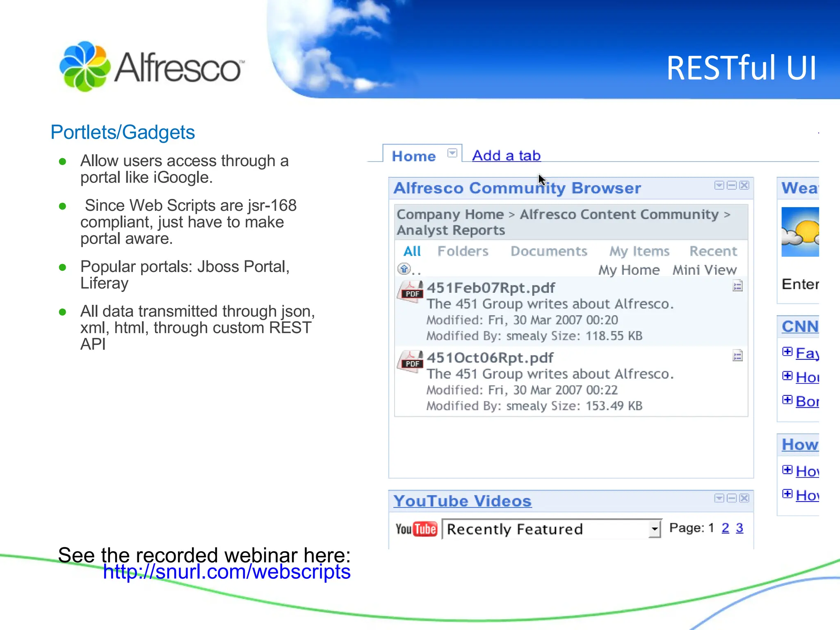
Task: Click the details icon for 451Oct06Rpt.pdf
Action: tap(737, 356)
